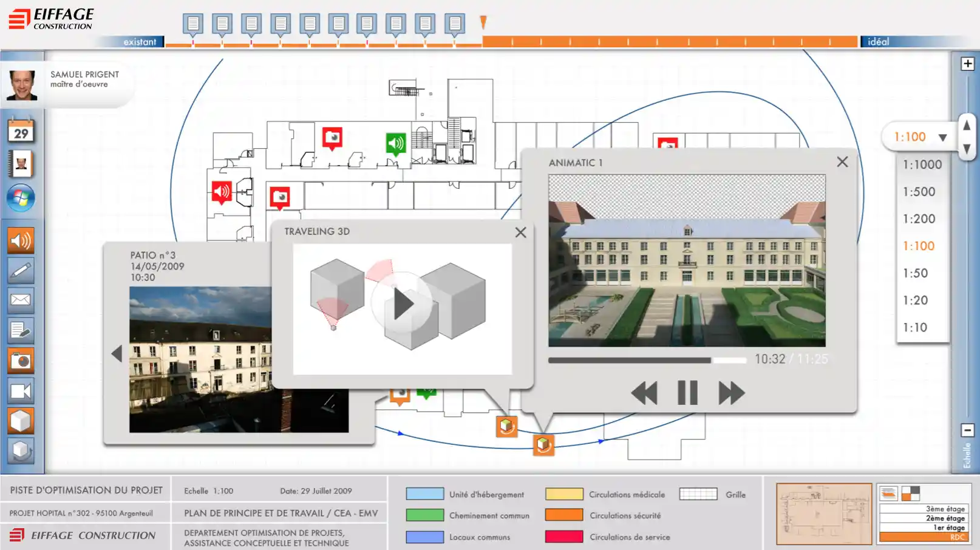Play the Traveling 3D animation

[x=401, y=304]
